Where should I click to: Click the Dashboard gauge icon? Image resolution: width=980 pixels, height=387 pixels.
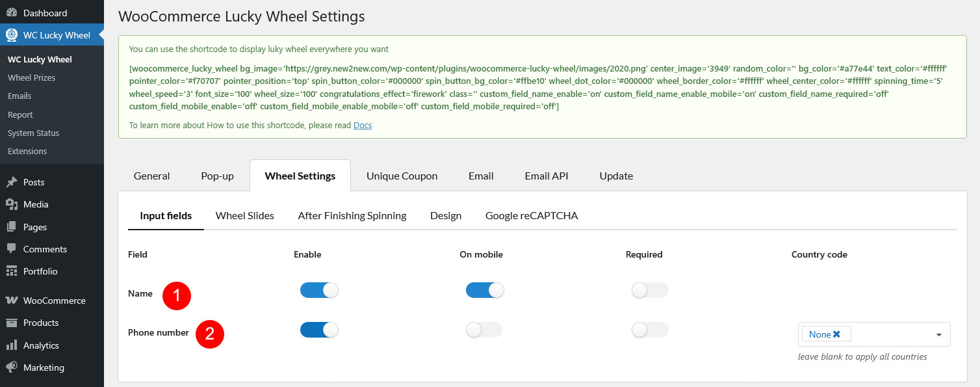pos(12,13)
